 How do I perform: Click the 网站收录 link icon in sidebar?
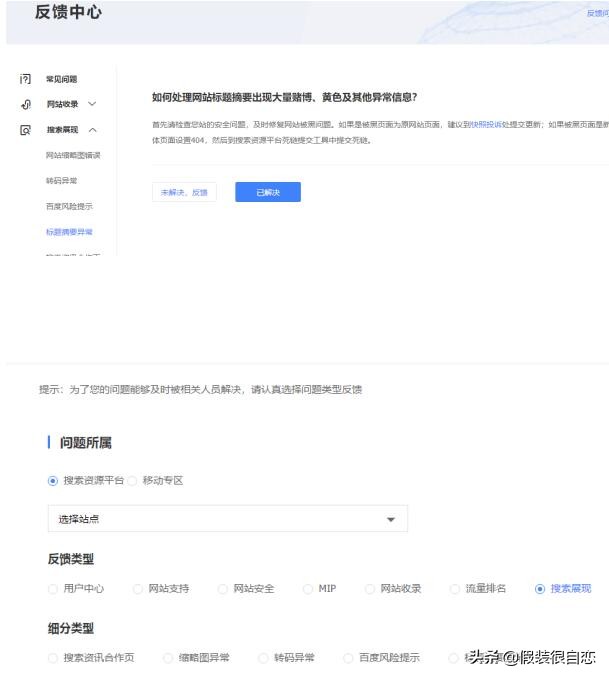click(x=26, y=104)
